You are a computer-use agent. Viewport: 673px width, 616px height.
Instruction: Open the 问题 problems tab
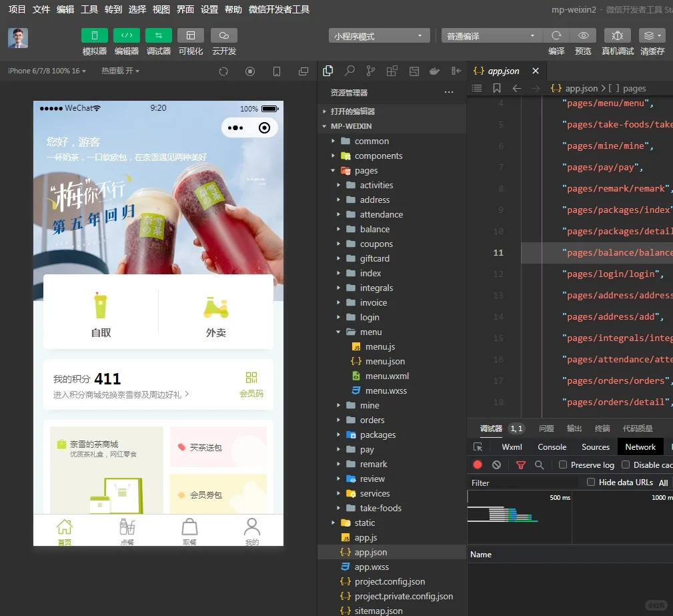click(546, 428)
